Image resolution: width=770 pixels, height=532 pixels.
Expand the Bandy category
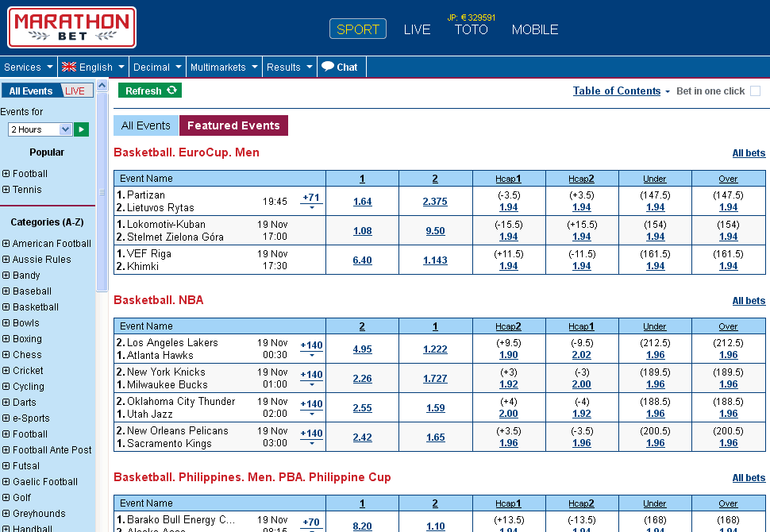pos(6,275)
